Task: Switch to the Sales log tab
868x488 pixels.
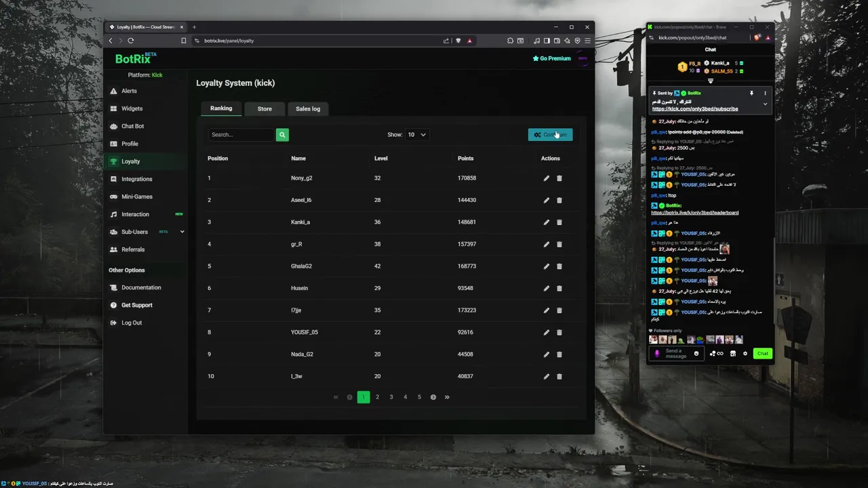Action: [308, 108]
